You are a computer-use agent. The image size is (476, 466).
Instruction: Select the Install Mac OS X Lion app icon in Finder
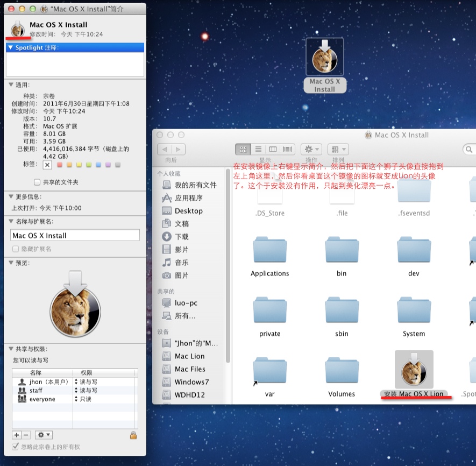click(414, 369)
